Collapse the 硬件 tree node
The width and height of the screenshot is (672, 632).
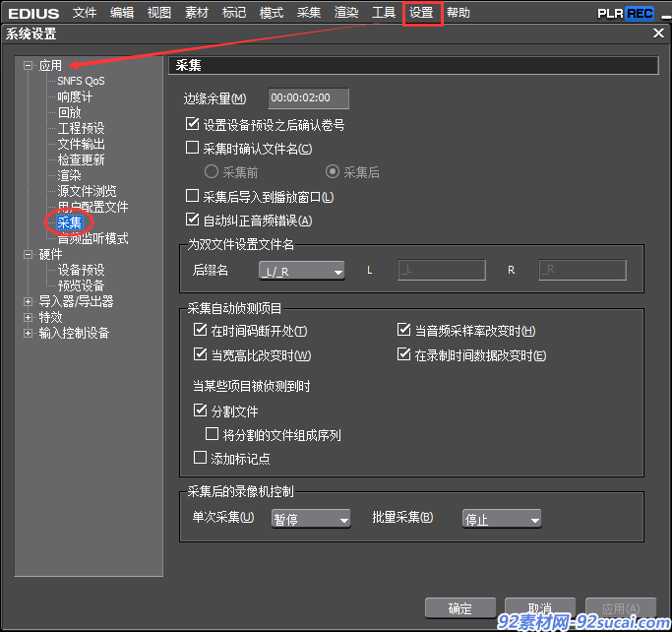coord(29,255)
